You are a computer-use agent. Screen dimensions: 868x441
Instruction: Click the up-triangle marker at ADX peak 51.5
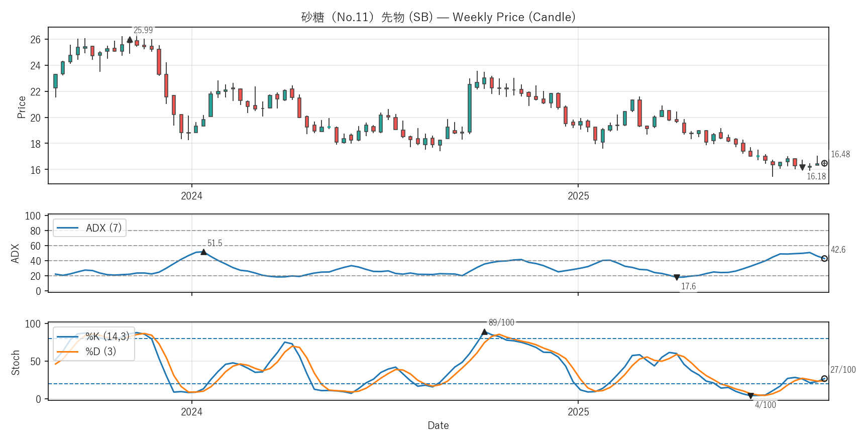coord(203,252)
